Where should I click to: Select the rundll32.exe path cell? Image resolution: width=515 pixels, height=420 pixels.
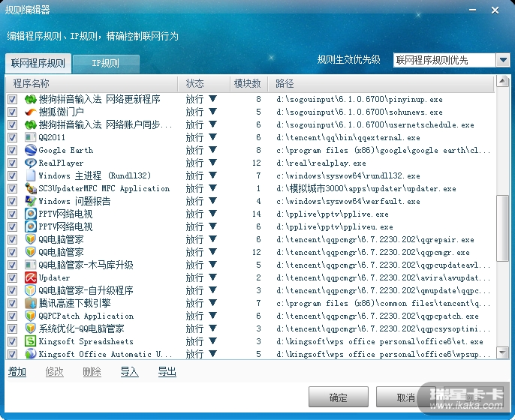[x=348, y=175]
